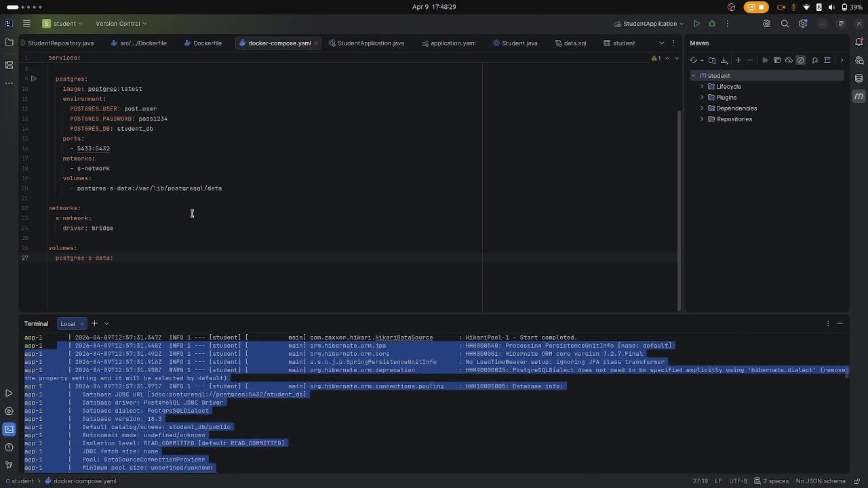Start debugging with the bug icon

click(712, 24)
